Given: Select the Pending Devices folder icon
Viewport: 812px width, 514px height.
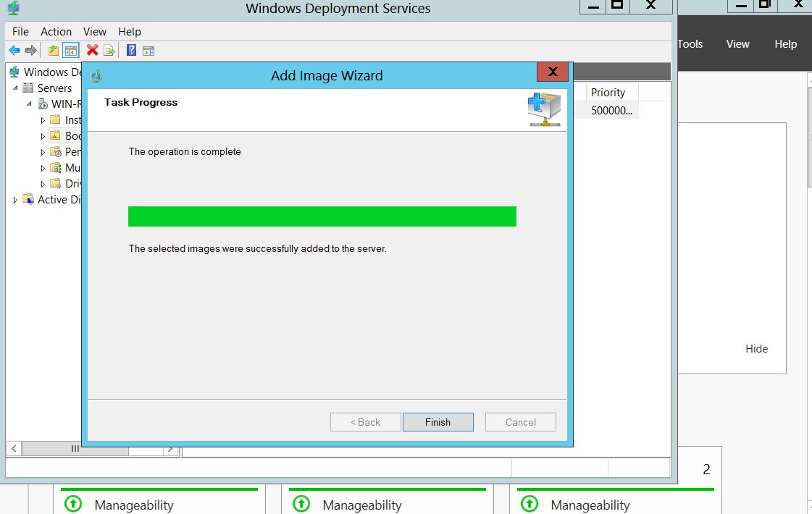Looking at the screenshot, I should [x=56, y=152].
